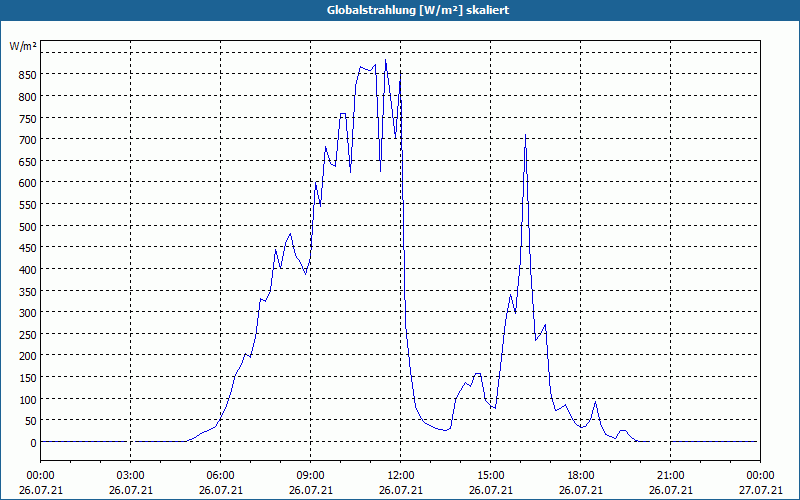Click the 26.07.21 date below 21:00

click(670, 490)
